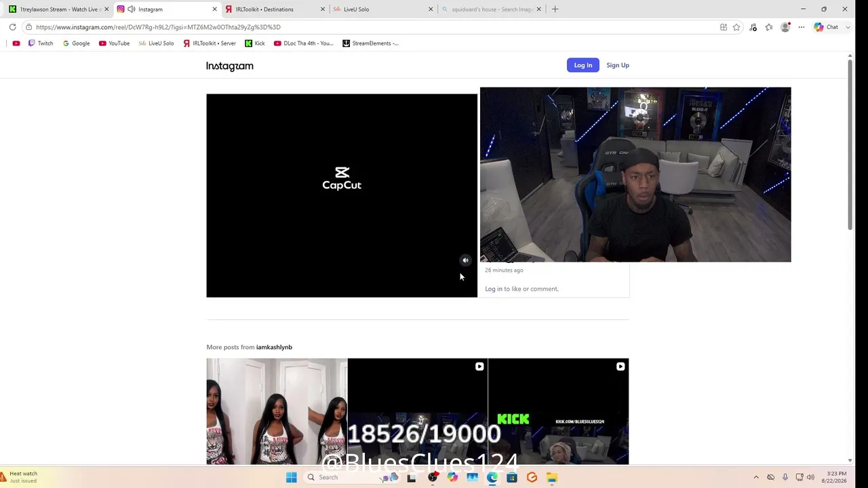
Task: Log in with the blue button
Action: [583, 65]
